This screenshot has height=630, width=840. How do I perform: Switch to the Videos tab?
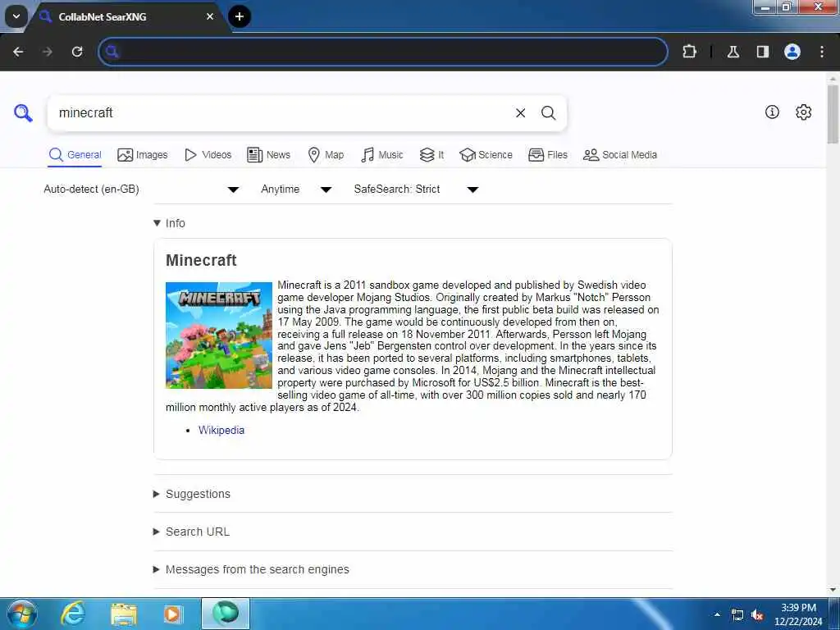click(x=208, y=155)
